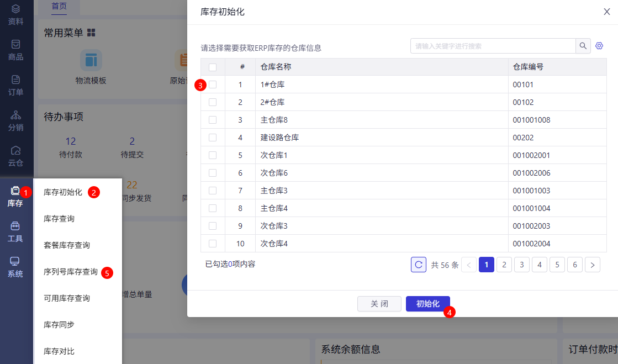Go to page 4

tap(540, 265)
